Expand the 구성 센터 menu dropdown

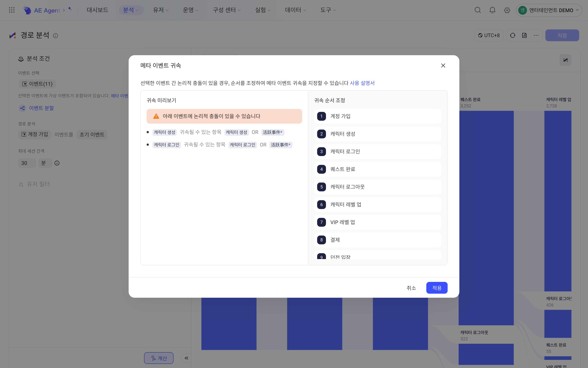(x=226, y=10)
